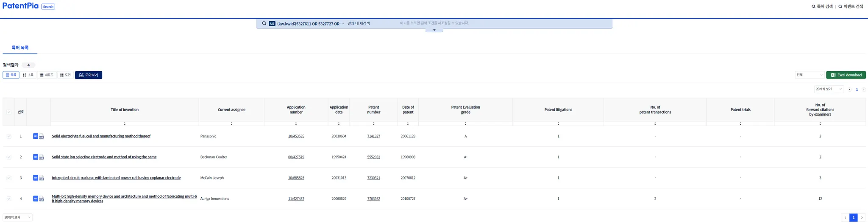Screen dimensions: 868x224
Task: Open bottom-left 20개씩 보기 page-size dropdown
Action: click(17, 217)
